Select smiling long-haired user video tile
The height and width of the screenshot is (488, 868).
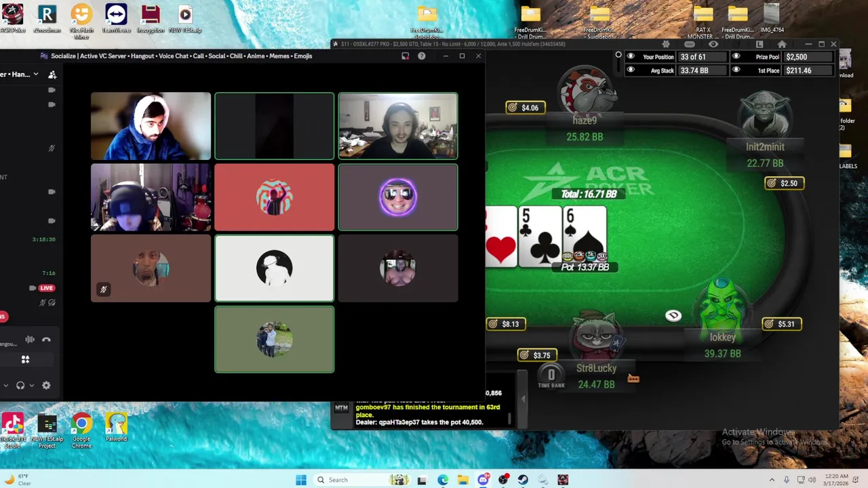(398, 126)
